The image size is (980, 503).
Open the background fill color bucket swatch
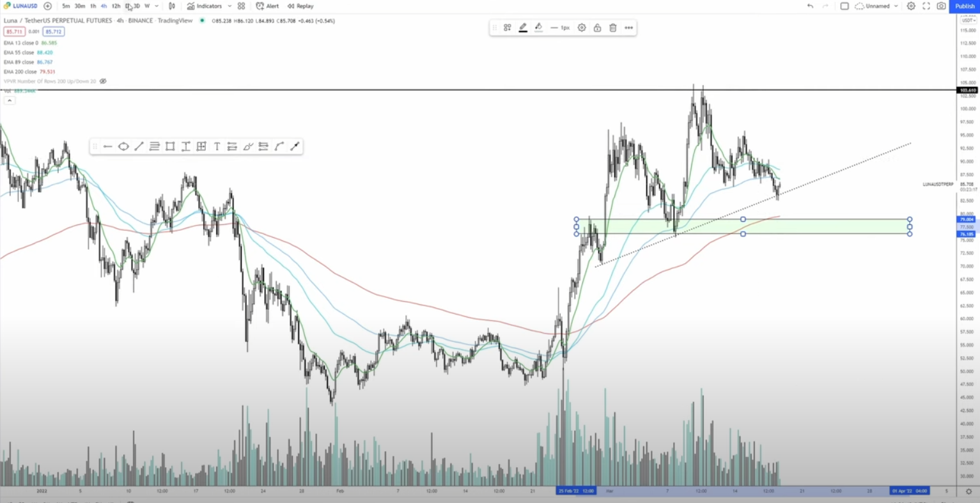(x=538, y=27)
